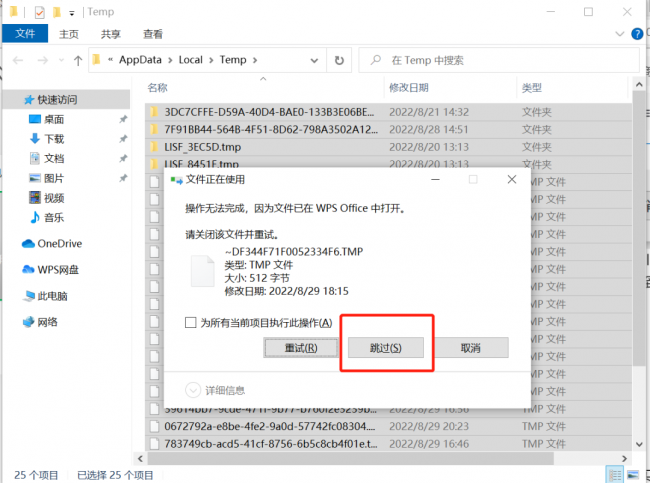Select file 0672792a-e8be-4fe2-9a0d-57742fc08304...

point(269,426)
